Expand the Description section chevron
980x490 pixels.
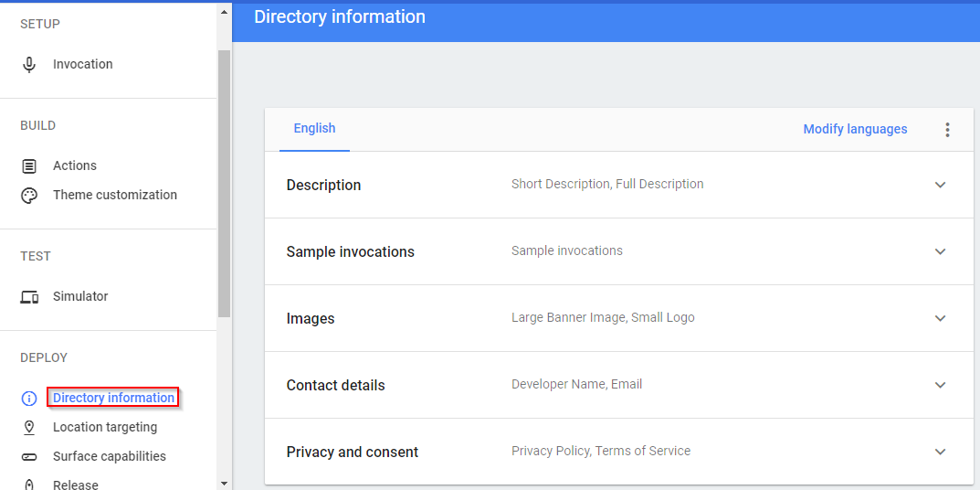point(940,185)
